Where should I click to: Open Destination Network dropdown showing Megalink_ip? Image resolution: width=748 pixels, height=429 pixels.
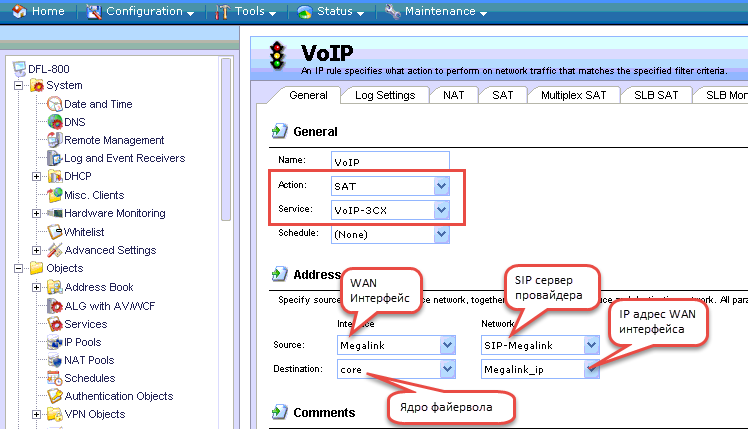[x=540, y=369]
